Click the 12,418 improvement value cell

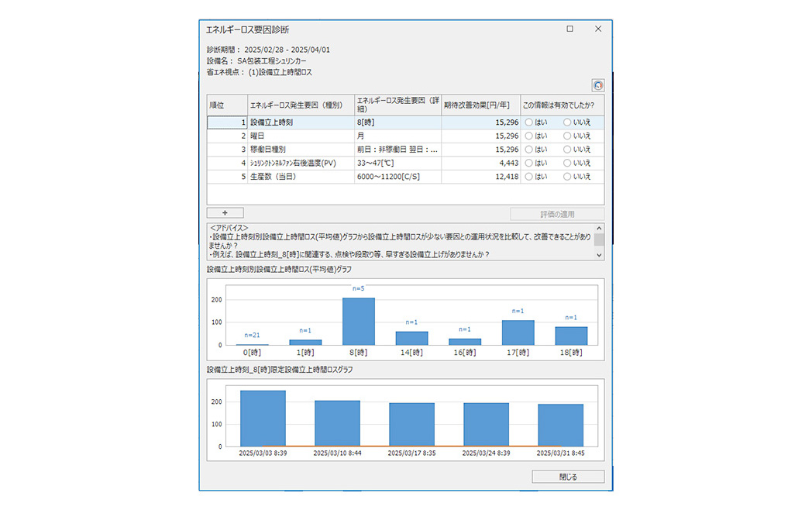click(480, 176)
